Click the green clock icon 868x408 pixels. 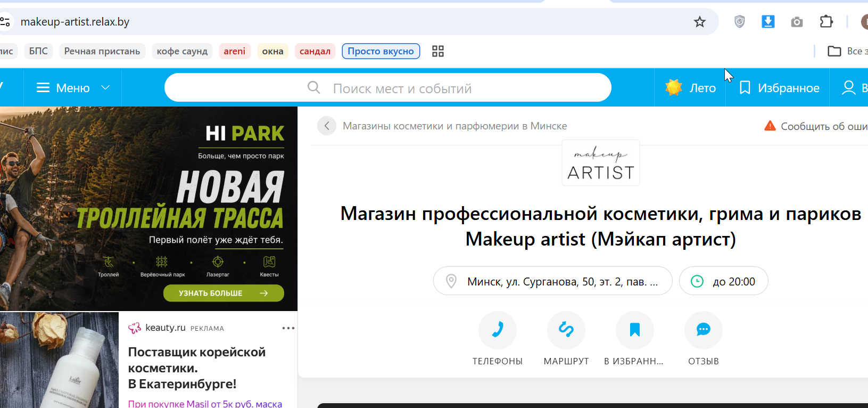click(x=697, y=281)
